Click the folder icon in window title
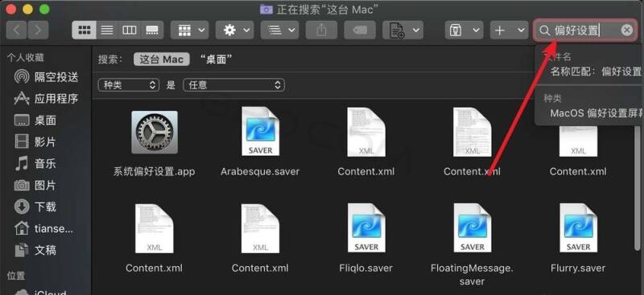The image size is (644, 295). point(266,9)
